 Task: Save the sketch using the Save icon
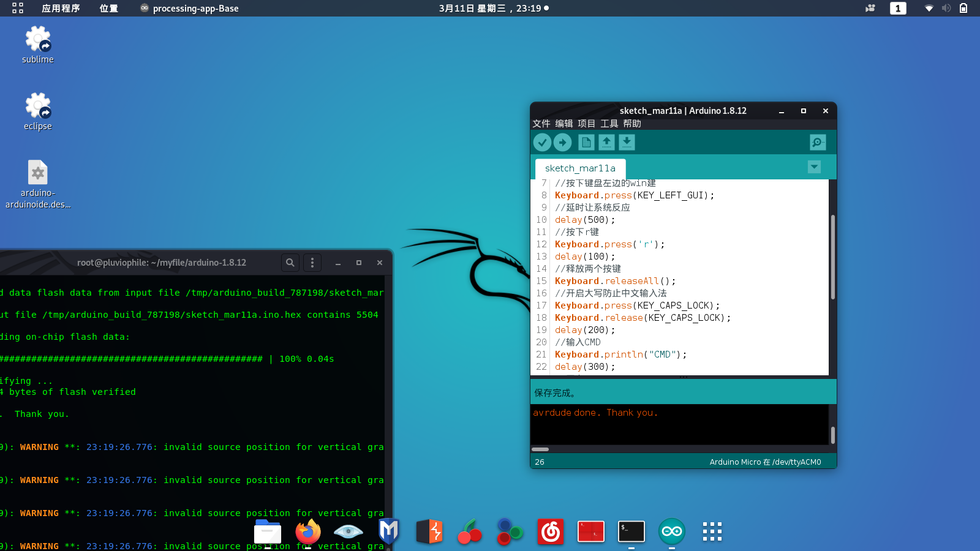(x=627, y=143)
